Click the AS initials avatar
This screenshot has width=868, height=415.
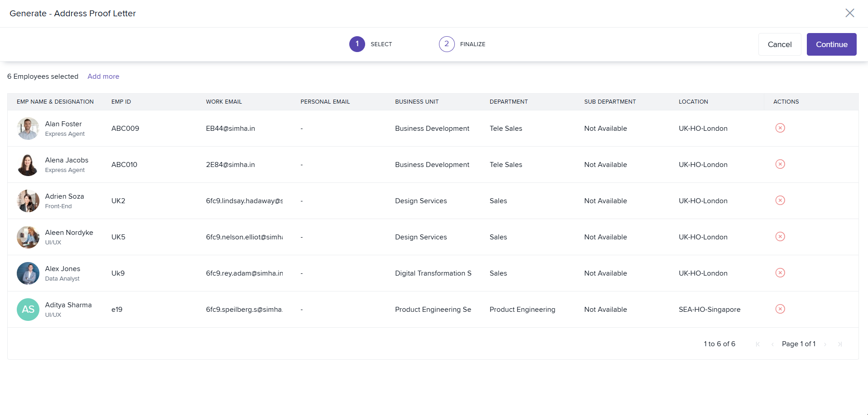28,310
